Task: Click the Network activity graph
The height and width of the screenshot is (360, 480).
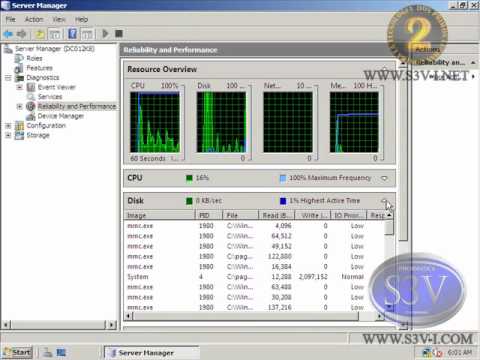Action: click(288, 122)
